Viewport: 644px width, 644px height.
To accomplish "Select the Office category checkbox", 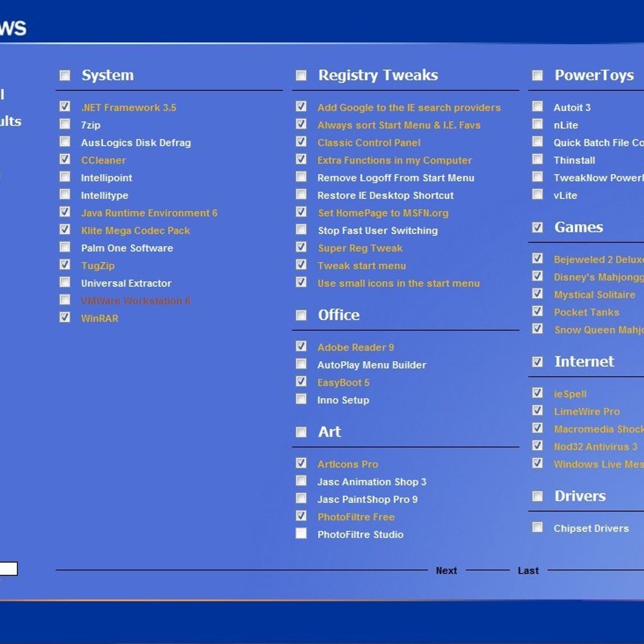I will coord(301,315).
